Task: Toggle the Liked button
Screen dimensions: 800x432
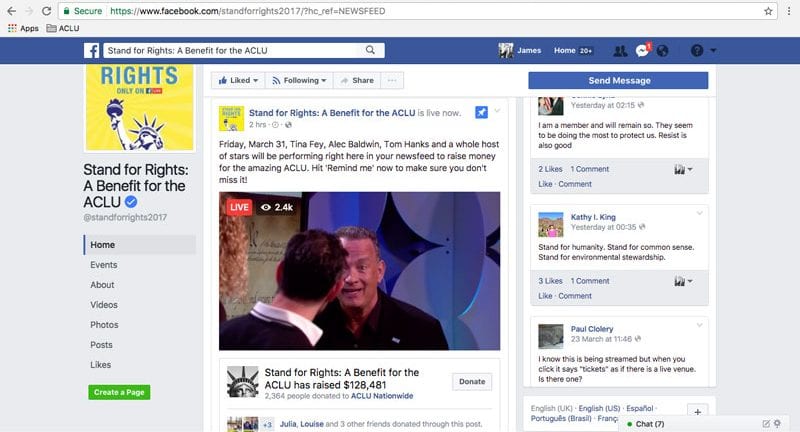Action: tap(238, 80)
